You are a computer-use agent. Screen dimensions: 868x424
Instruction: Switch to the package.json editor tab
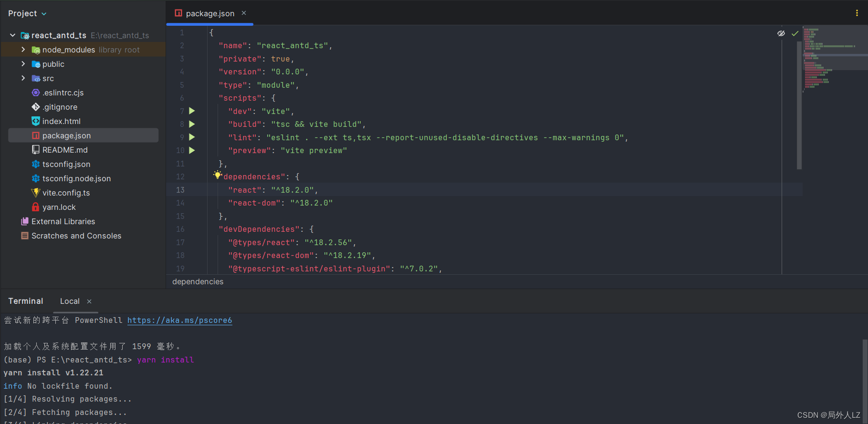(210, 13)
